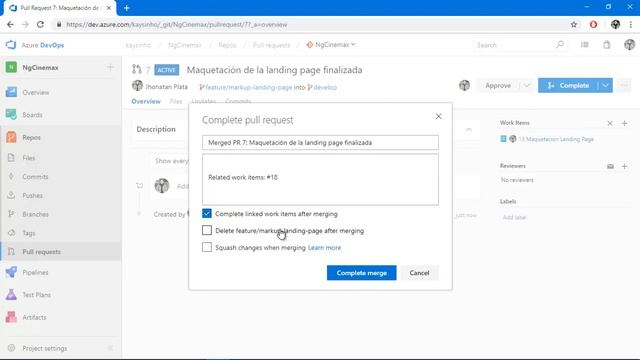
Task: Open Repos in the sidebar
Action: pyautogui.click(x=31, y=138)
